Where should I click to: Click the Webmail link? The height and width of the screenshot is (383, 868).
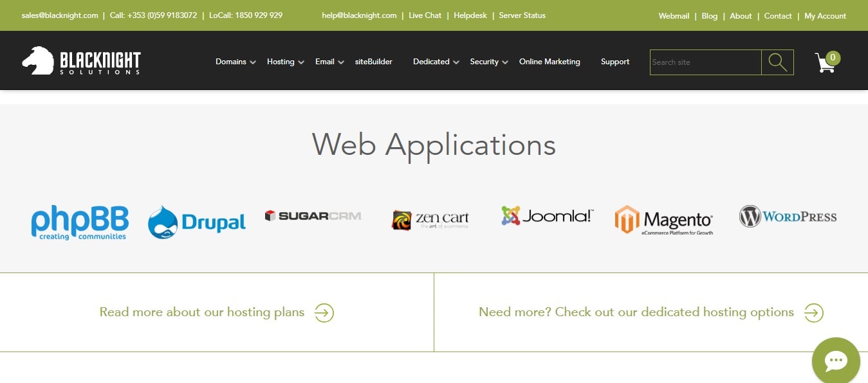coord(674,16)
